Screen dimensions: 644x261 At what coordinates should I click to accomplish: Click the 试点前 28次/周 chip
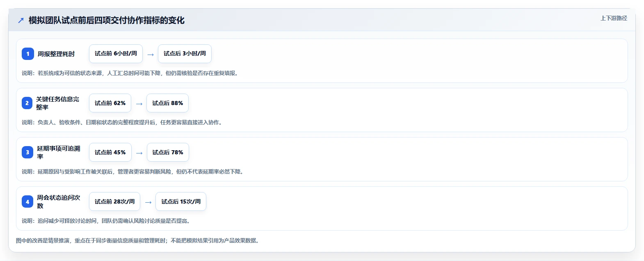[x=114, y=201]
